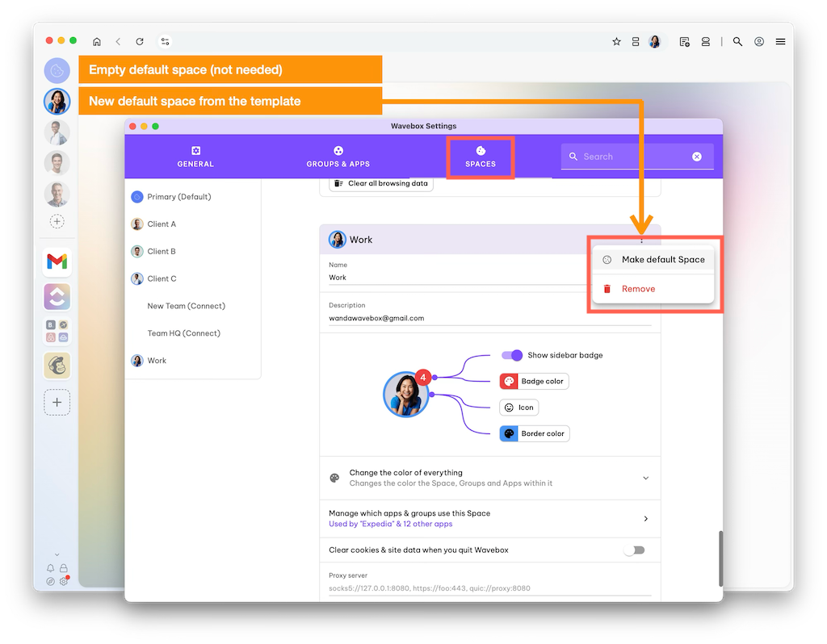
Task: Open the profile avatar in the top toolbar
Action: click(654, 42)
